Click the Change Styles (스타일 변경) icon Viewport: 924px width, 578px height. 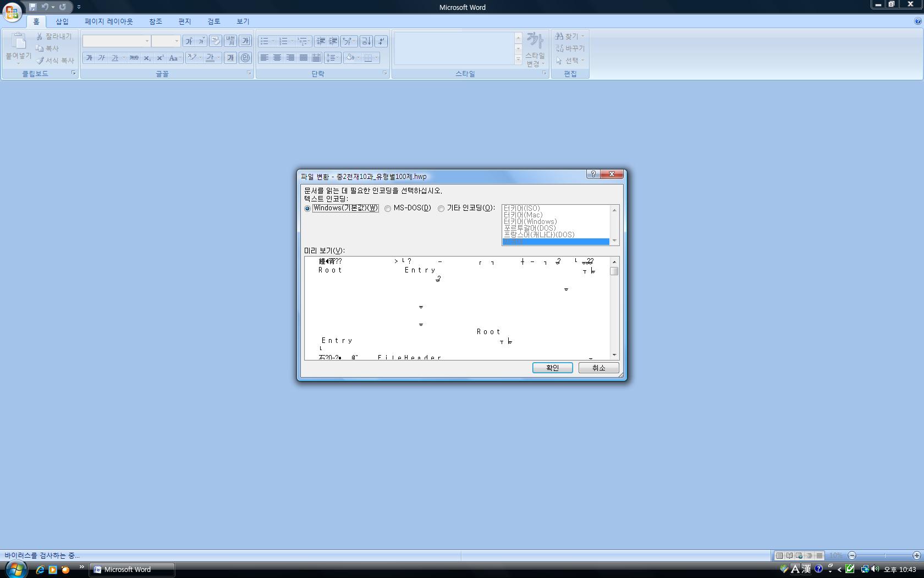click(x=535, y=40)
